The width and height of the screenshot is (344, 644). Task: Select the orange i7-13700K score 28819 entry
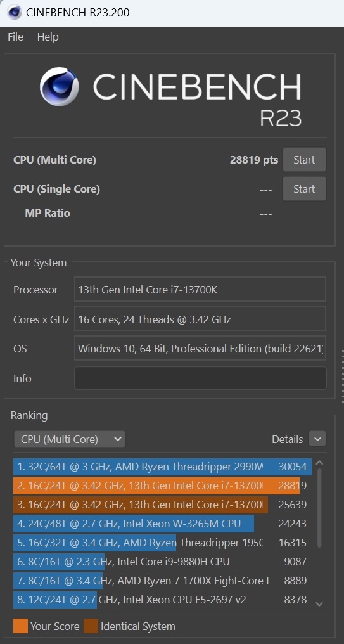click(x=162, y=486)
